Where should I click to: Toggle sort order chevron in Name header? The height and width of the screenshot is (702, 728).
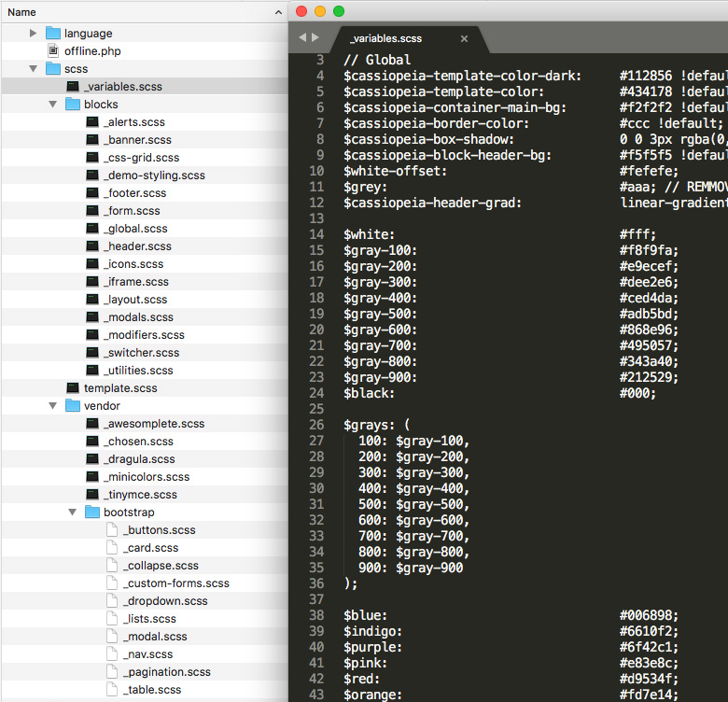pyautogui.click(x=278, y=12)
